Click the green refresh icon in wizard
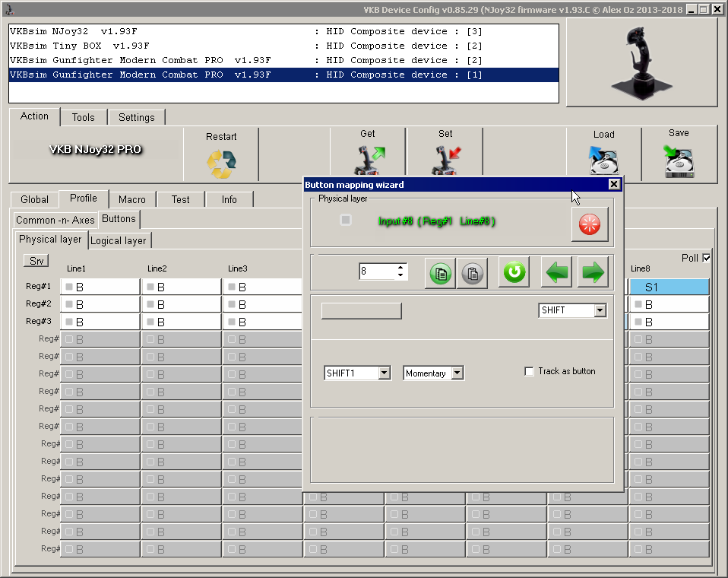 click(514, 272)
